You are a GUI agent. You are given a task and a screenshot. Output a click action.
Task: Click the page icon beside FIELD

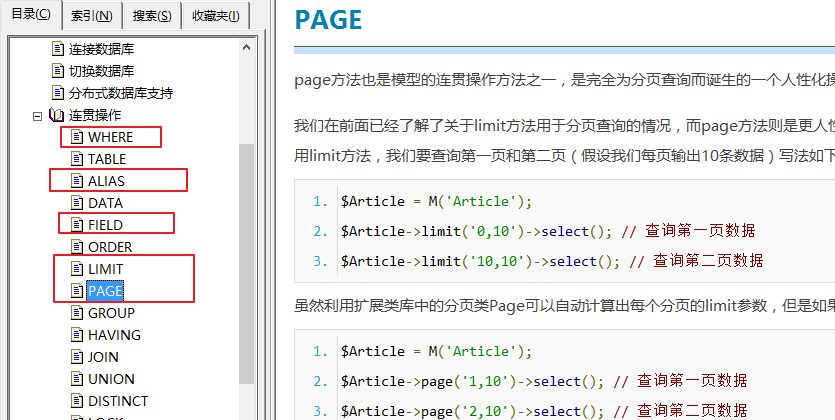(x=77, y=225)
